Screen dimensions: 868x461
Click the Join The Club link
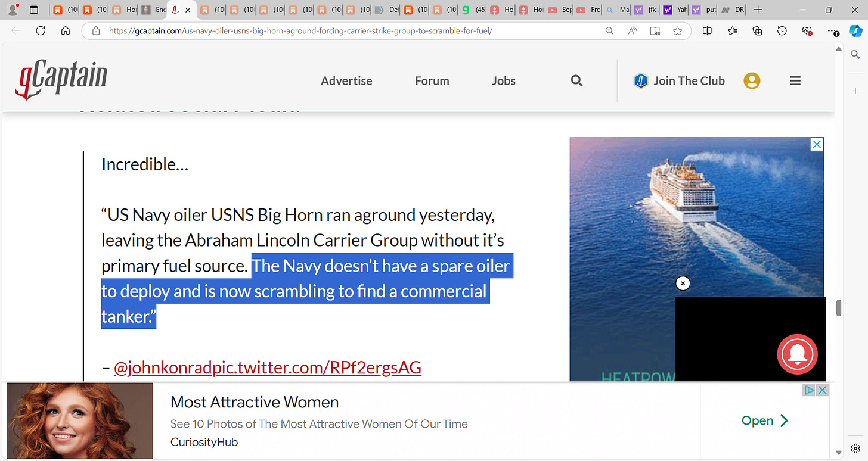click(x=679, y=81)
